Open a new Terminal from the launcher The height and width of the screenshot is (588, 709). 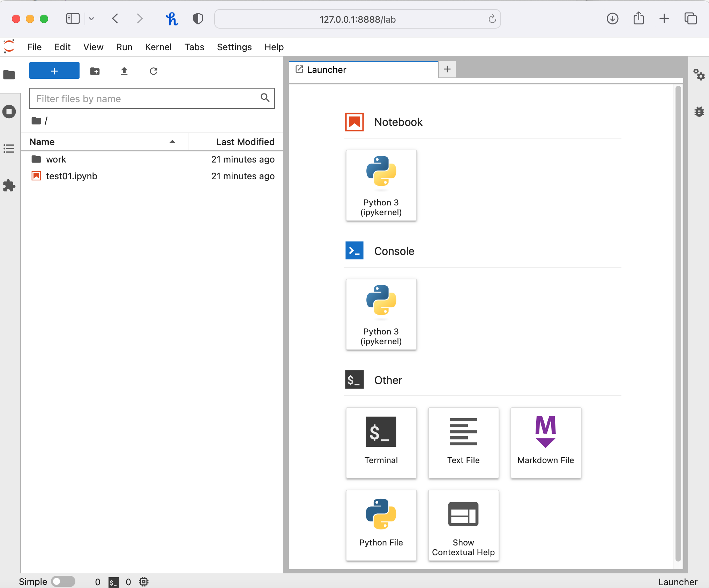(381, 443)
